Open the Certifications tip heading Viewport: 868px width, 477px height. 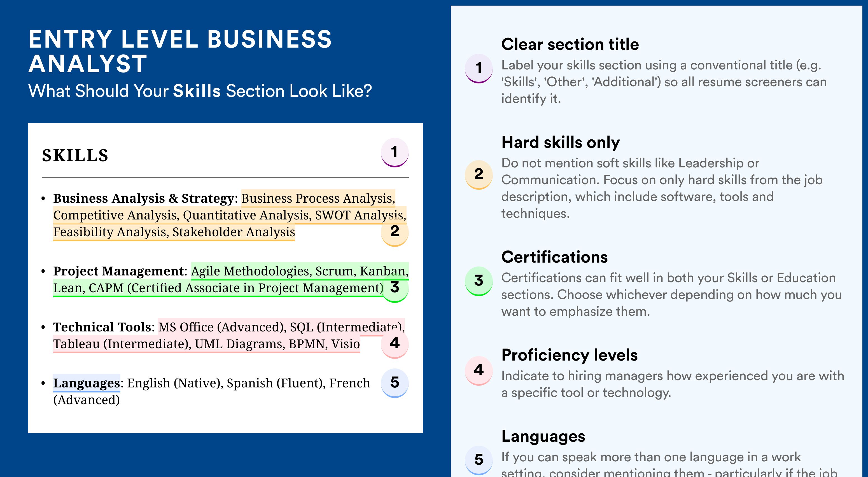(554, 257)
